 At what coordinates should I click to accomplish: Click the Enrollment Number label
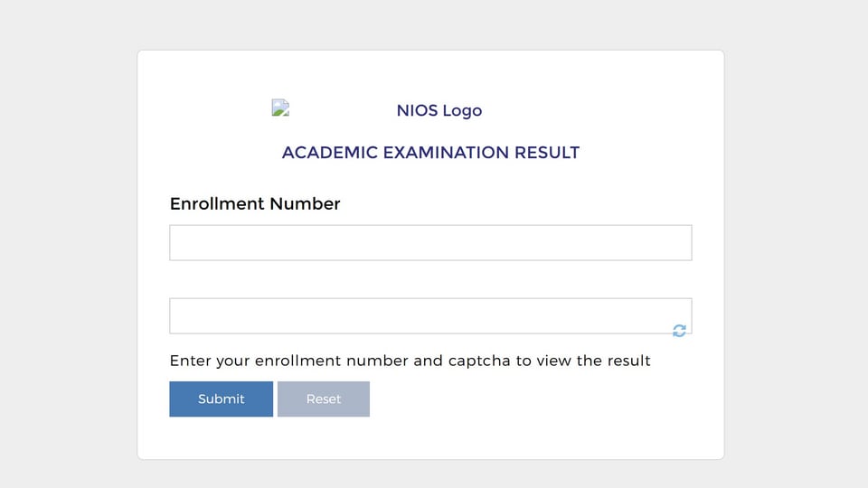(x=255, y=203)
